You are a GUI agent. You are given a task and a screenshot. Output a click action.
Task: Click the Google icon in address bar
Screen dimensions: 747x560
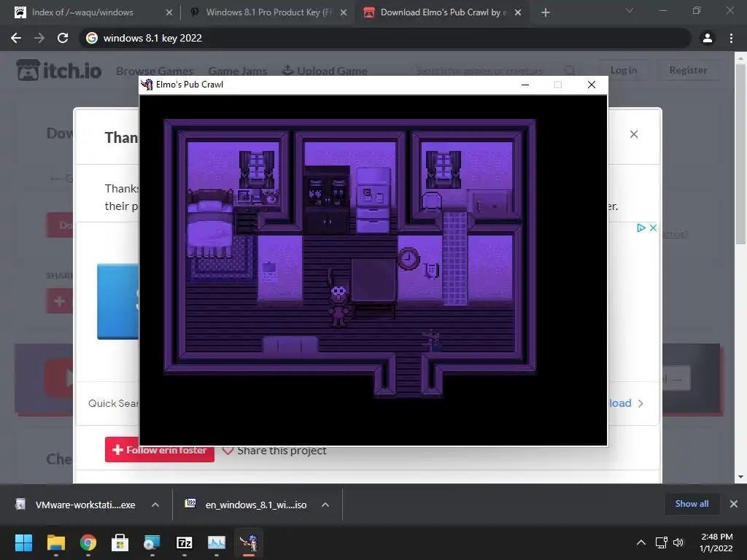point(91,38)
